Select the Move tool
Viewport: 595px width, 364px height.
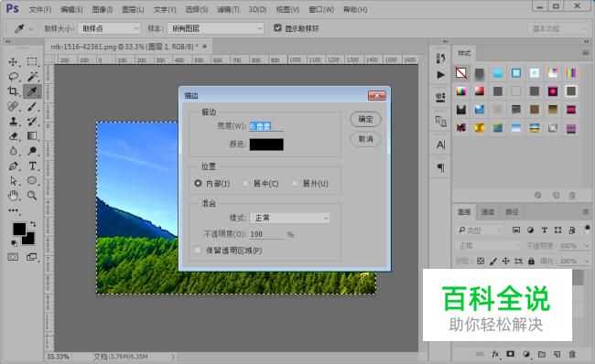pos(13,62)
